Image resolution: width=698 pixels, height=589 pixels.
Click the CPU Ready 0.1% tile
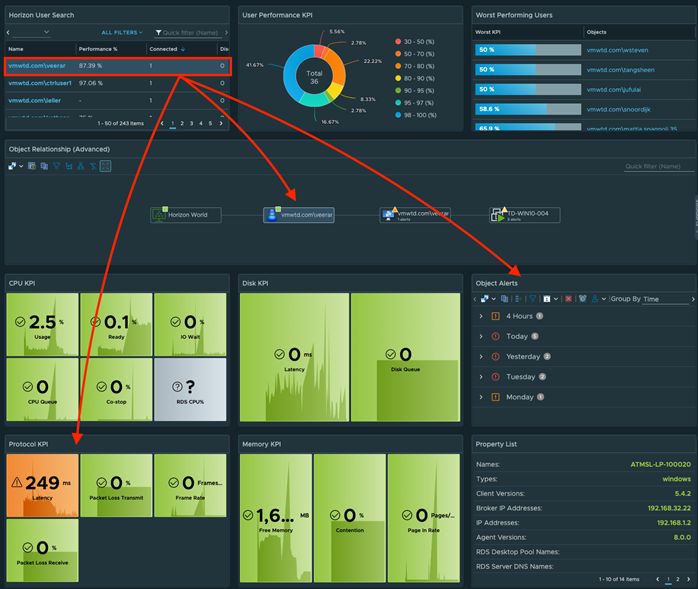point(116,324)
